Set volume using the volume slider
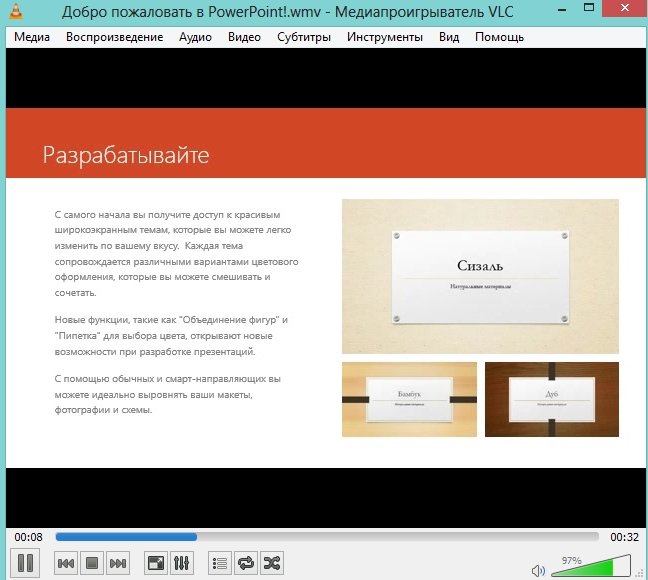This screenshot has height=580, width=648. click(598, 568)
